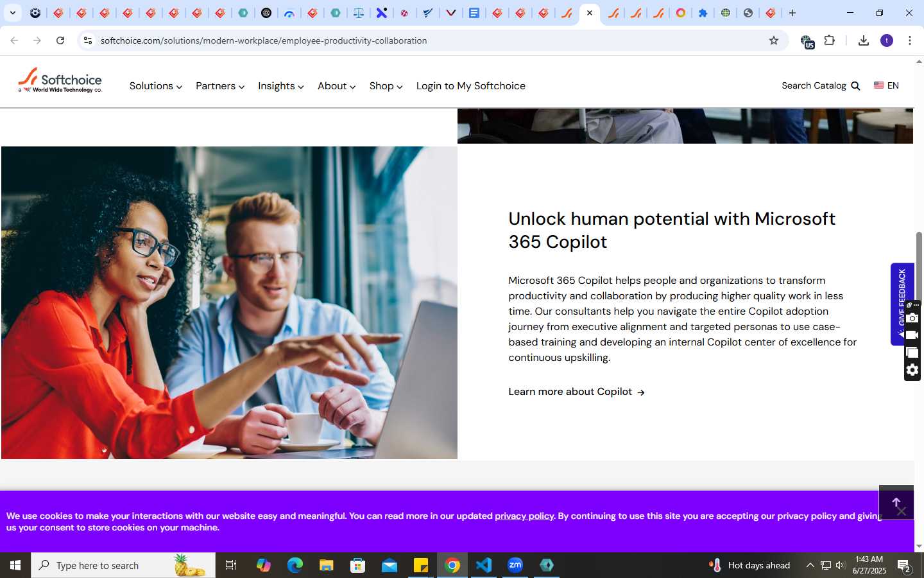The width and height of the screenshot is (924, 578).
Task: Click the Hot days ahead weather widget
Action: point(749,565)
